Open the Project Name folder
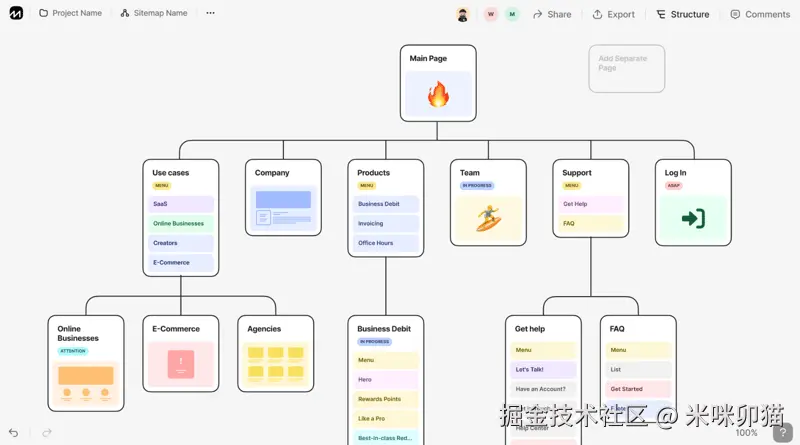 pos(70,13)
